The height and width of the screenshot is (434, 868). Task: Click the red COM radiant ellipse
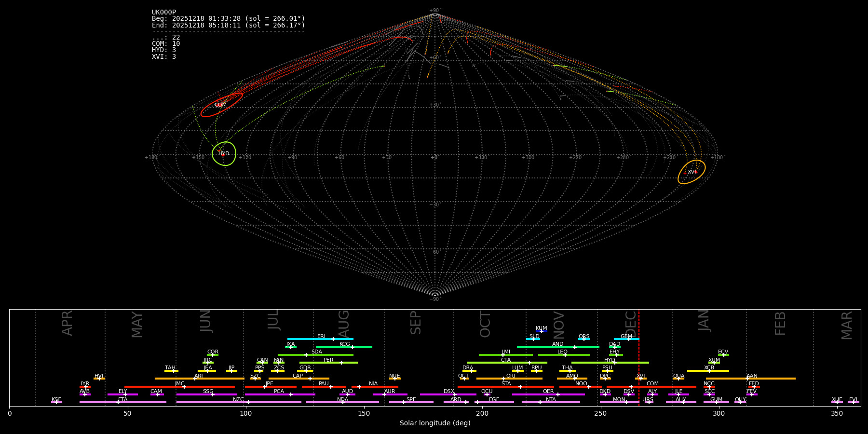click(x=221, y=105)
